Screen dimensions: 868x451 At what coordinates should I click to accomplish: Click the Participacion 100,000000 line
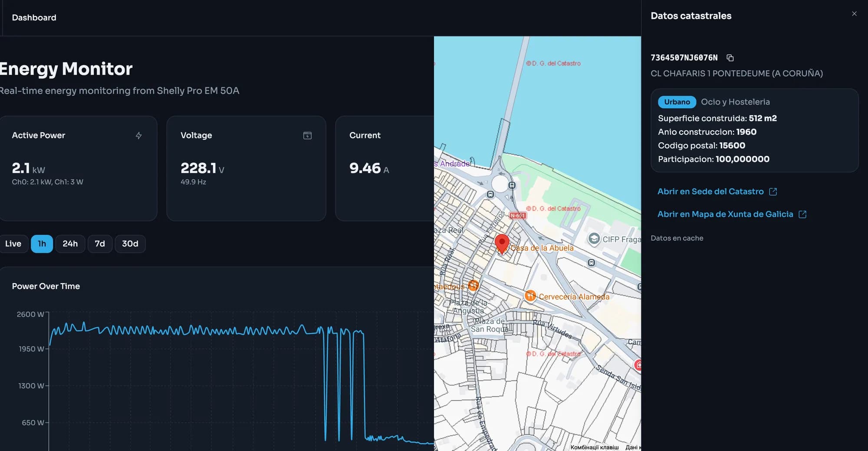(x=713, y=159)
